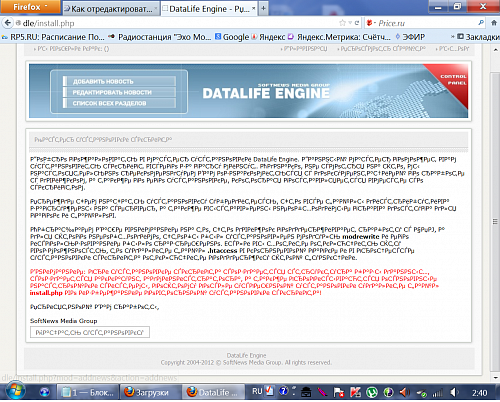Open the 'Радиостанция Эхо Мо...' bookmark
500x402 pixels.
coord(159,37)
